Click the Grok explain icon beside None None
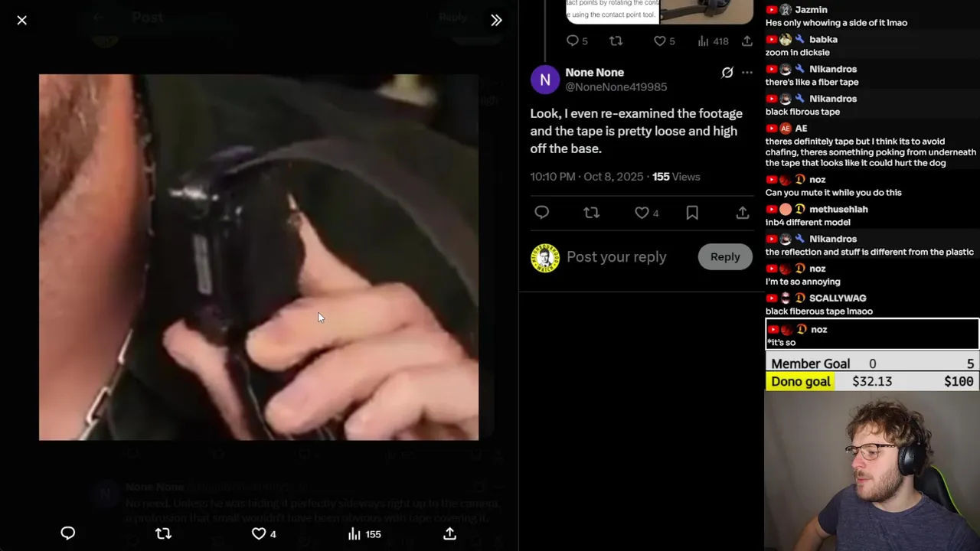The width and height of the screenshot is (980, 551). pyautogui.click(x=727, y=73)
